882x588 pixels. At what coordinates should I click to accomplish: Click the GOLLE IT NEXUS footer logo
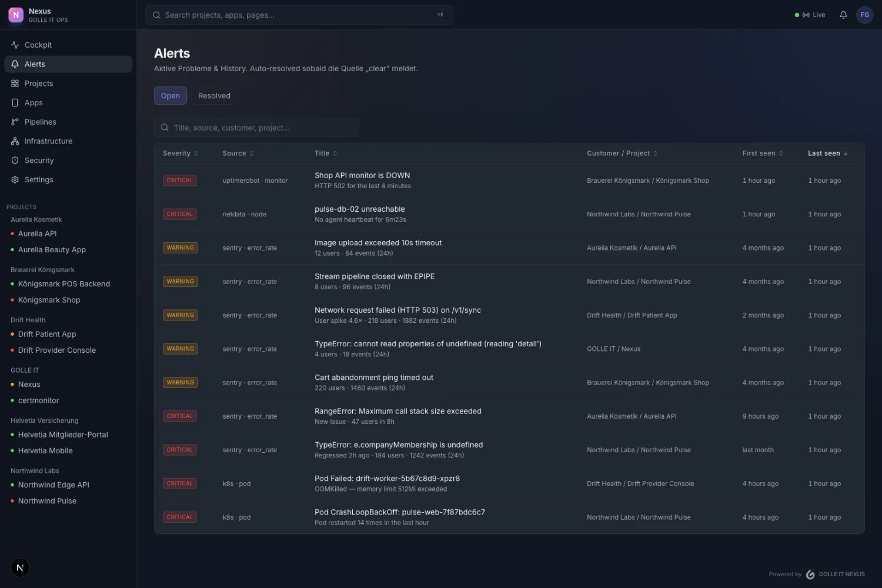835,574
